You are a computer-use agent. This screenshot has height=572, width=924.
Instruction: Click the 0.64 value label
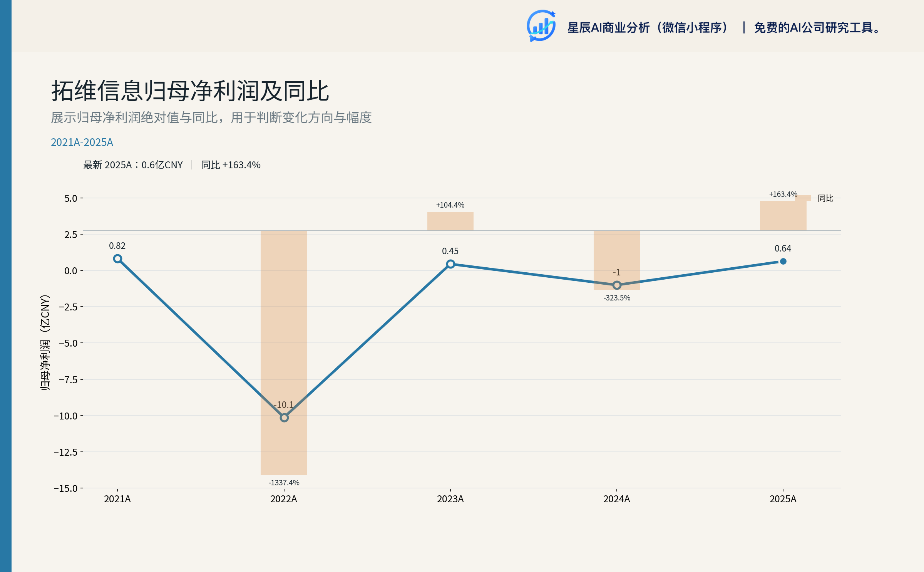click(783, 248)
